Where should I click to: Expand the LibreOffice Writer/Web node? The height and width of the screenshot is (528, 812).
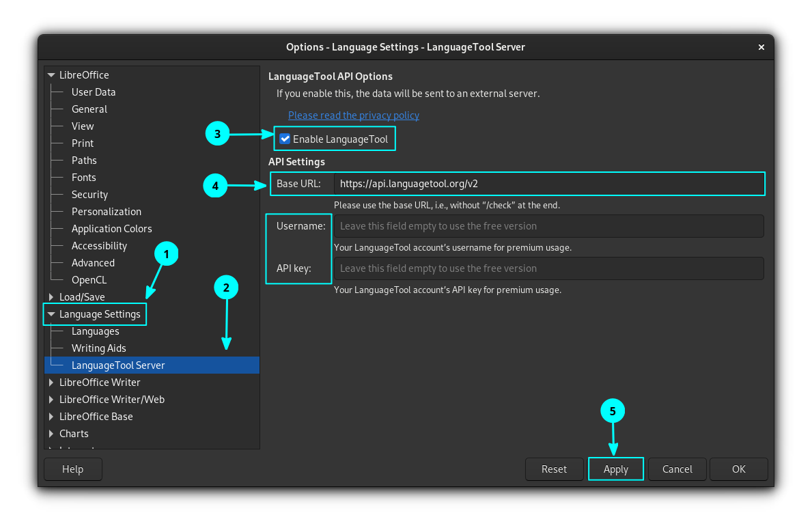point(51,400)
